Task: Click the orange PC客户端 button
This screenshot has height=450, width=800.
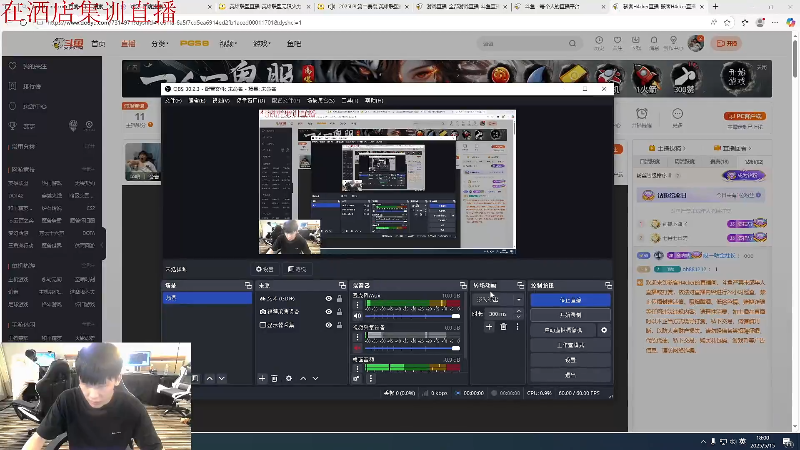Action: [745, 116]
